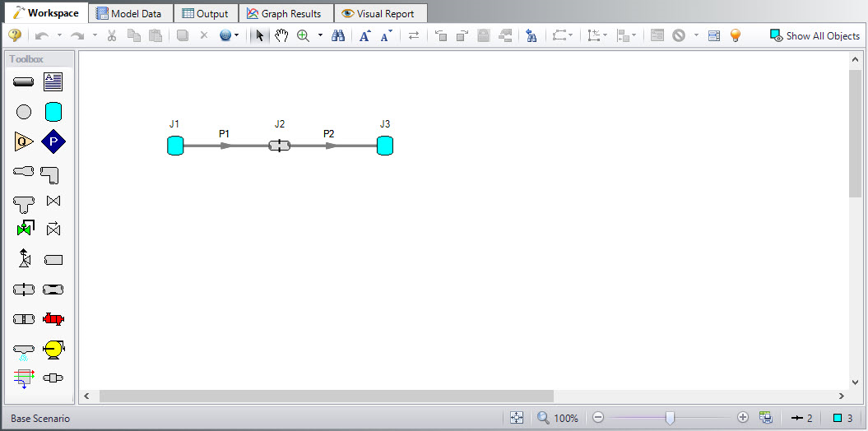Pick the yellow Pump junction icon

coord(53,350)
